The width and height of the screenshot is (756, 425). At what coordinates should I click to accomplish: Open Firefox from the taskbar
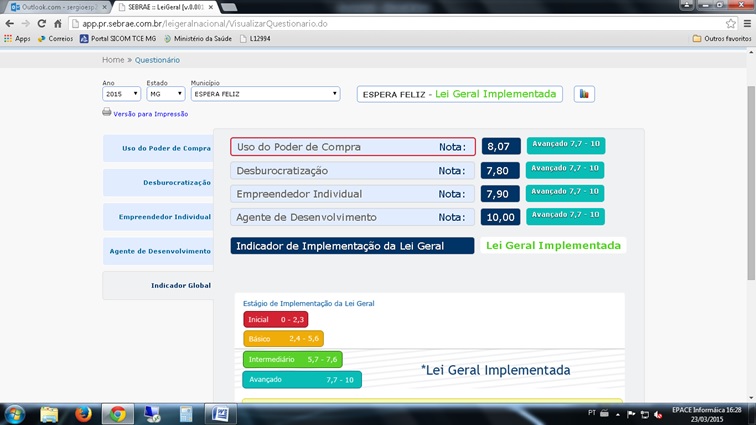pos(83,413)
